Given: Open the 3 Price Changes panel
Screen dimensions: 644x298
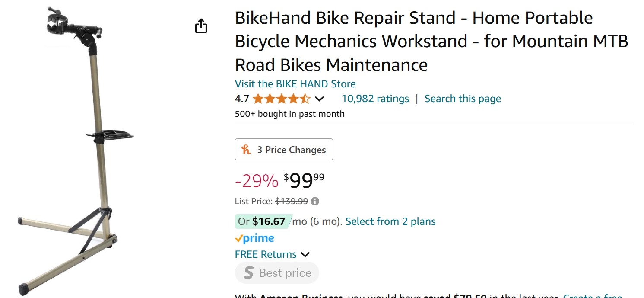Looking at the screenshot, I should tap(284, 149).
